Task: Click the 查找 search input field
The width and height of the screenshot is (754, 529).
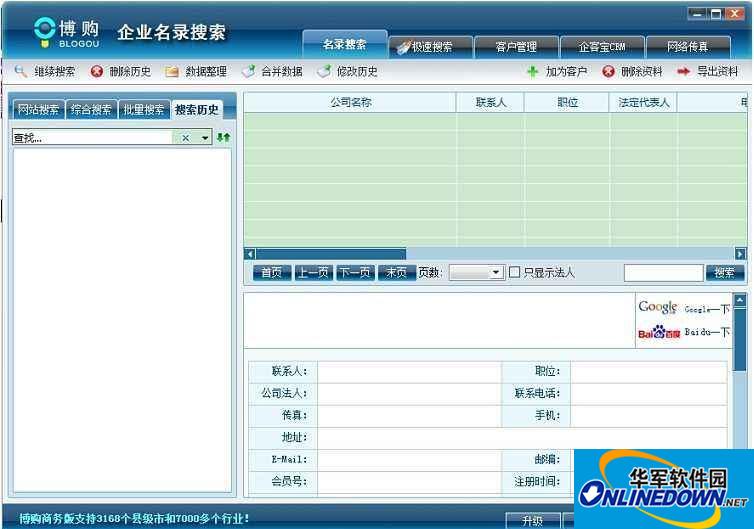Action: (x=91, y=138)
